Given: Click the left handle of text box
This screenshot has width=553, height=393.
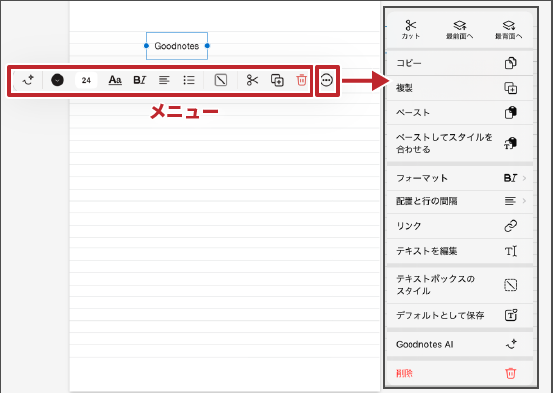Looking at the screenshot, I should [x=146, y=46].
